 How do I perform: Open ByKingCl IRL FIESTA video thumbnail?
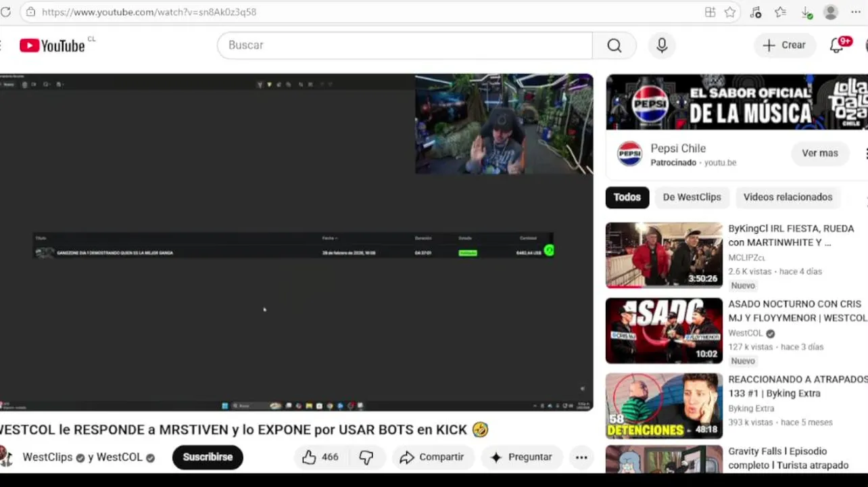(x=664, y=255)
